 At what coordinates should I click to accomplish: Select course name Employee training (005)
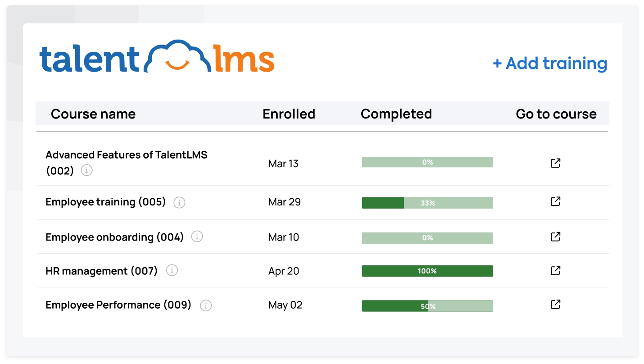point(106,202)
